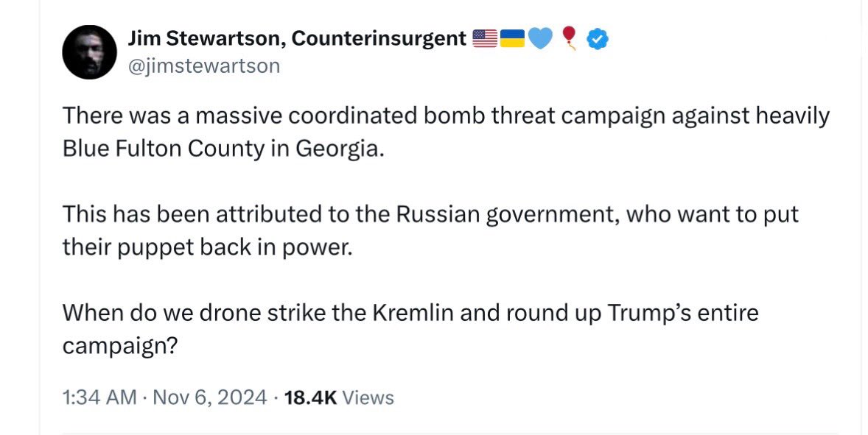Click the sentence starting "This has been attributed"

pyautogui.click(x=430, y=231)
